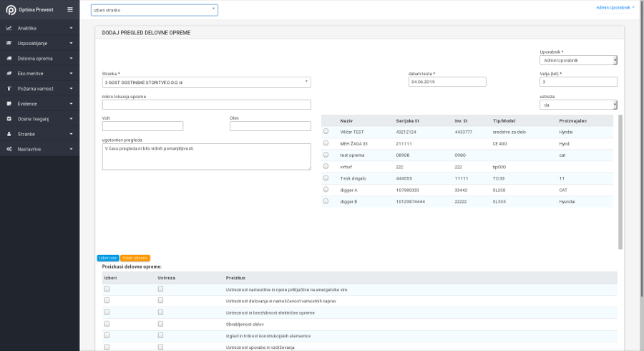Open the Požarna varnost menu

point(40,89)
